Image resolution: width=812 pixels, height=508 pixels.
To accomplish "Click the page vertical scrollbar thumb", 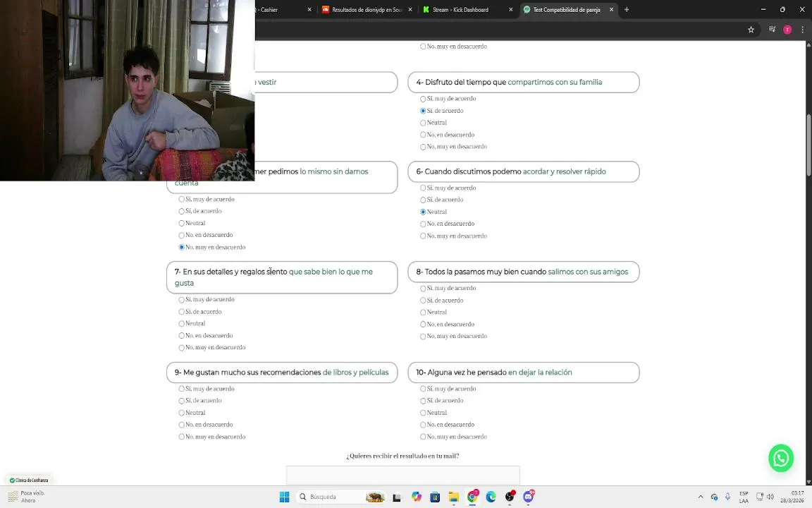I will coord(808,145).
